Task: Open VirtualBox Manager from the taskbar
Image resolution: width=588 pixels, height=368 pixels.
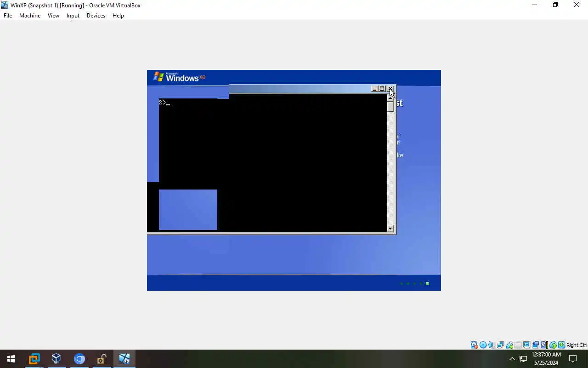Action: (x=57, y=359)
